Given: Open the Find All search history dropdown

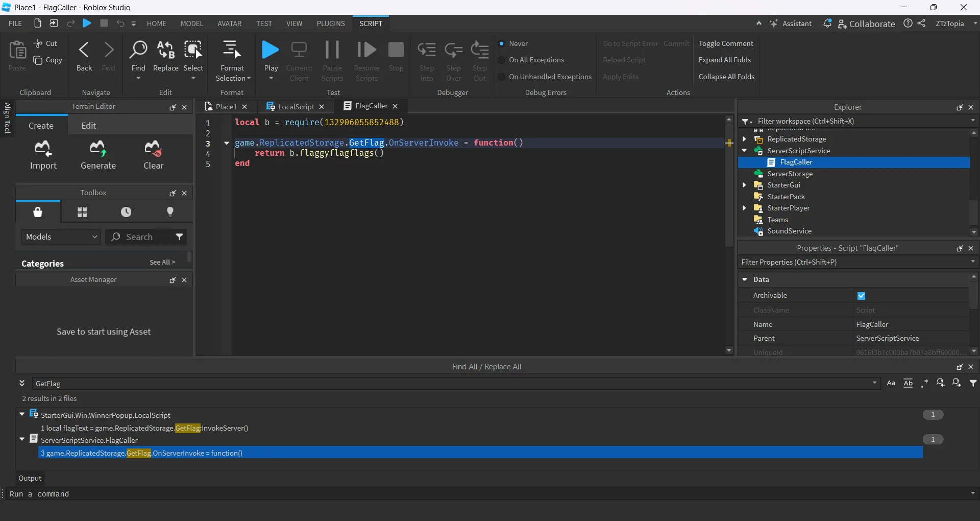Looking at the screenshot, I should tap(875, 383).
